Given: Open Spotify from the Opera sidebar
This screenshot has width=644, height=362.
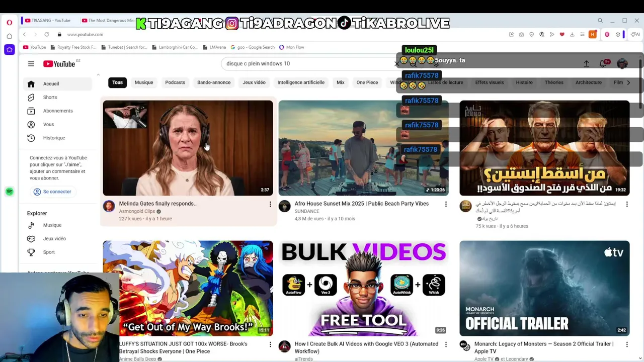Looking at the screenshot, I should click(9, 192).
